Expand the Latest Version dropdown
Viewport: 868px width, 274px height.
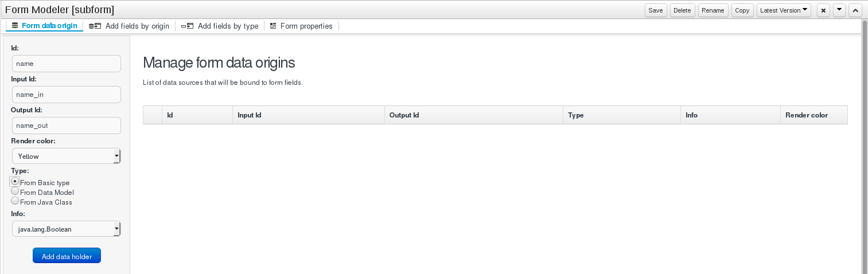tap(784, 10)
